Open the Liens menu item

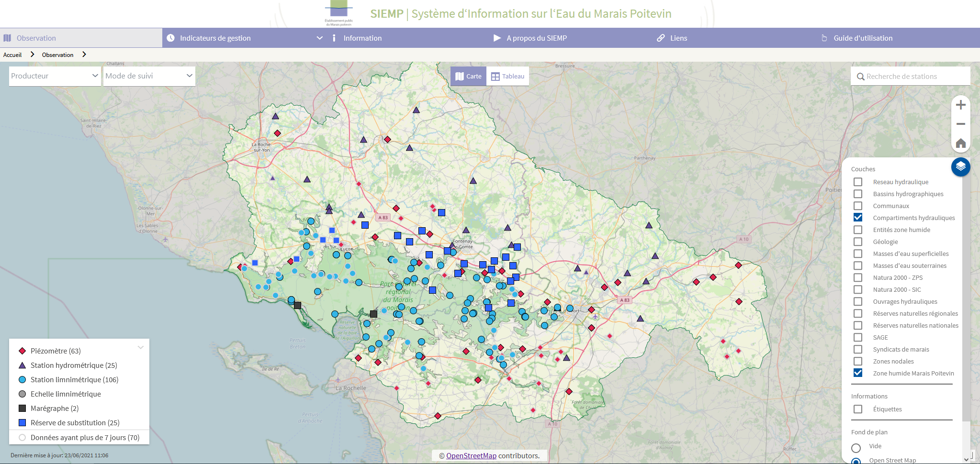[735, 38]
